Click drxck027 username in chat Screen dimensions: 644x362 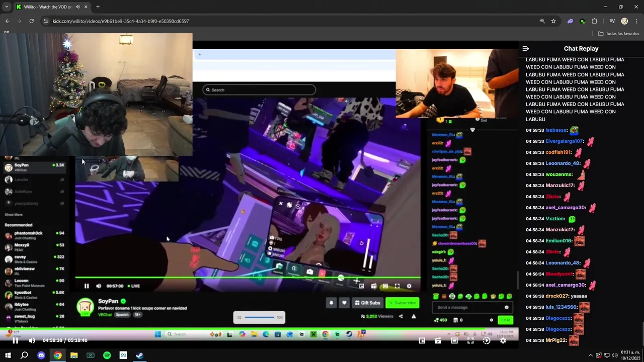[557, 296]
